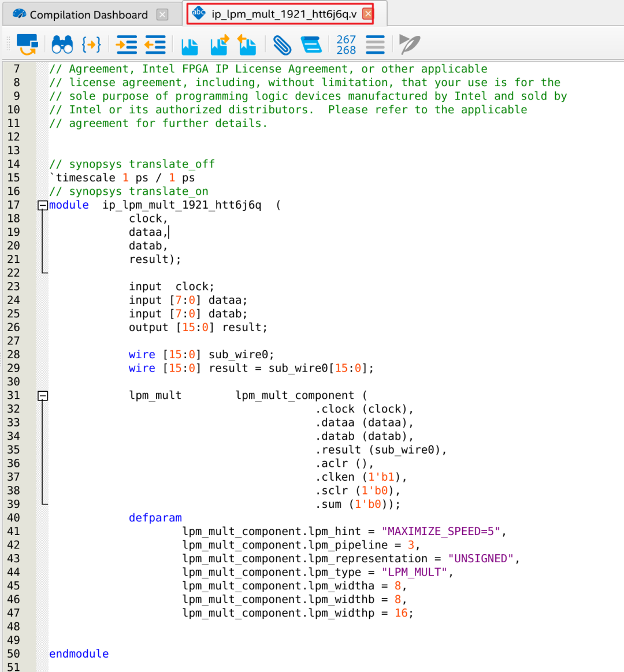Collapse the lpm_mult instance fold at line 31
The width and height of the screenshot is (624, 672).
pos(42,396)
